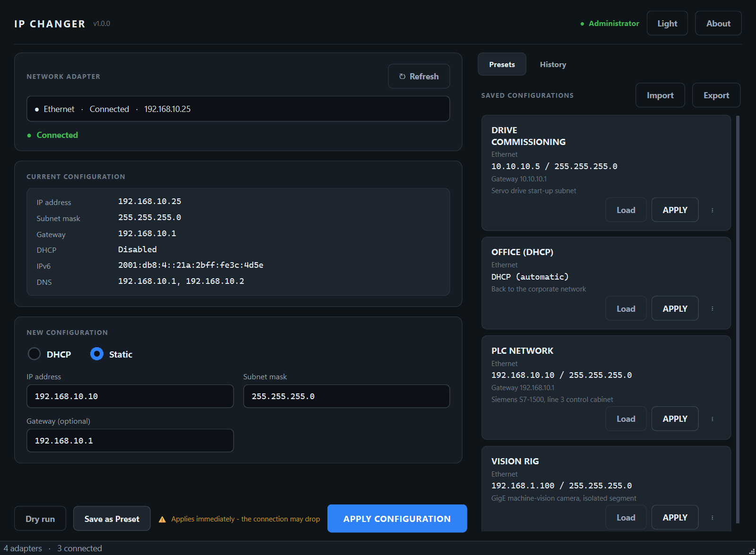756x555 pixels.
Task: Click the warning triangle icon near Apply
Action: (162, 519)
